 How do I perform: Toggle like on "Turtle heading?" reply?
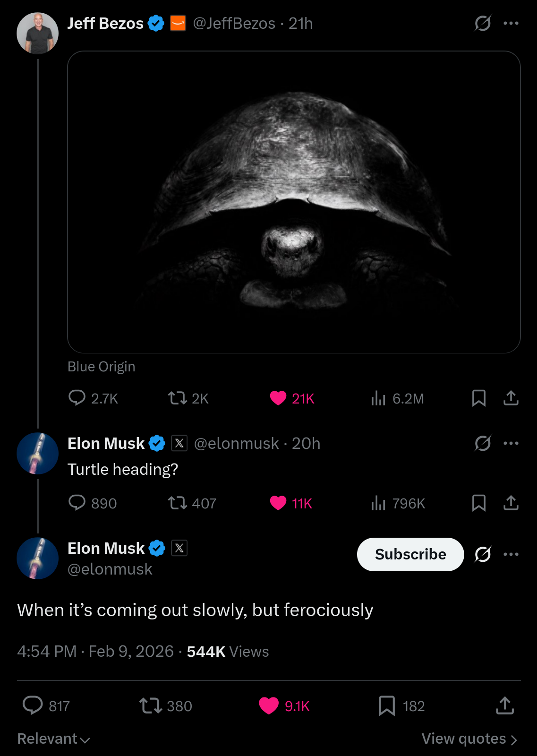[278, 503]
